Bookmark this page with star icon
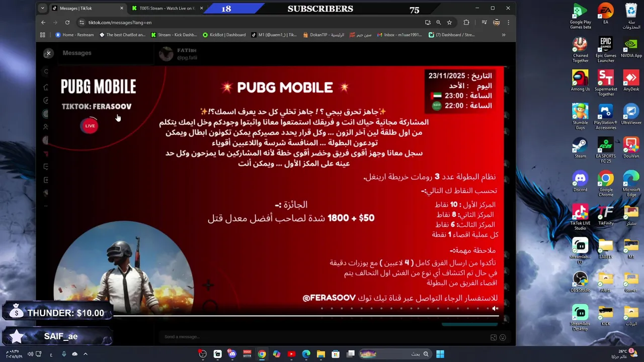644x362 pixels. (x=449, y=22)
